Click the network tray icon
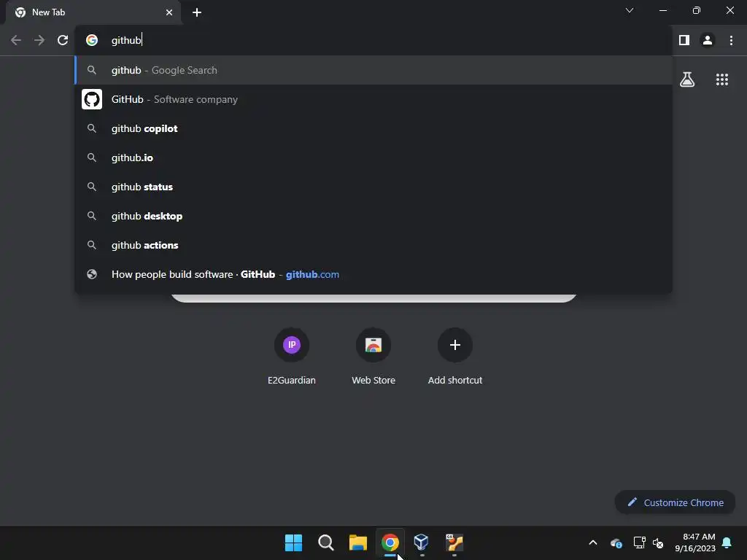The image size is (747, 560). 639,542
